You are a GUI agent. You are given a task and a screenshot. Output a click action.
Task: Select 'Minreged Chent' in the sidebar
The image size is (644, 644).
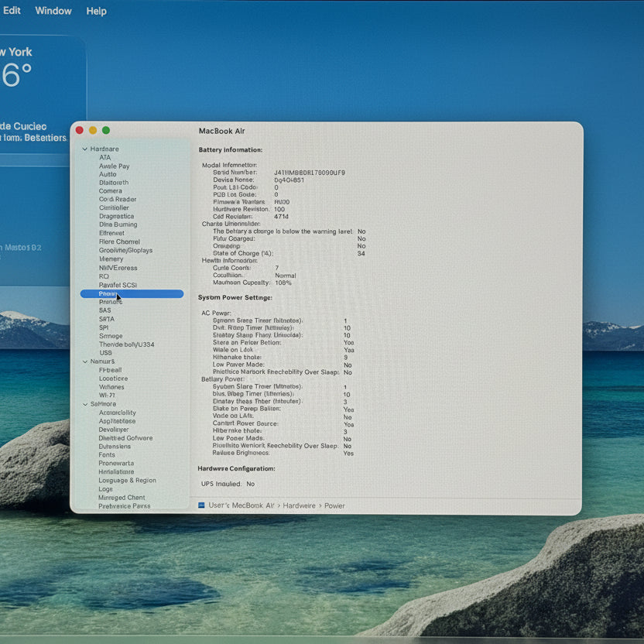point(122,498)
